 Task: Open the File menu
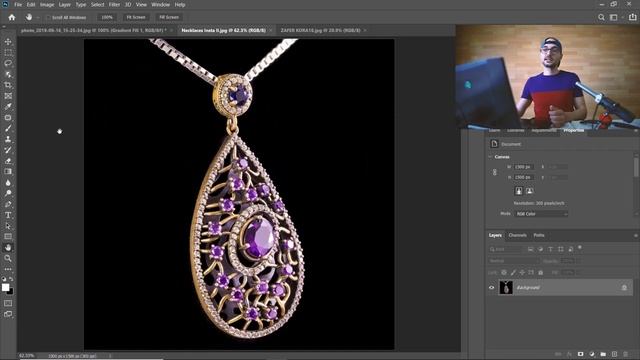coord(18,4)
